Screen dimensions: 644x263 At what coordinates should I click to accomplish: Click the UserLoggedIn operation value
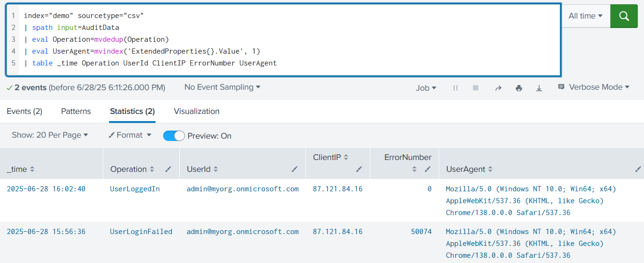(135, 189)
